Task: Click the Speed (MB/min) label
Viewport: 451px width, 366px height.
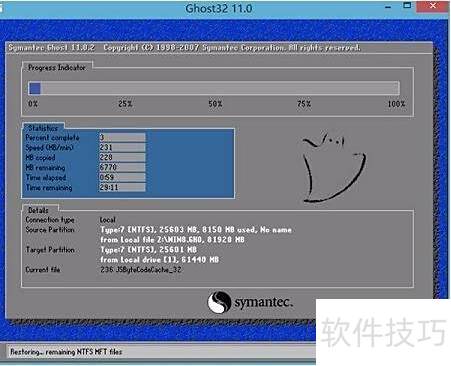Action: (49, 147)
